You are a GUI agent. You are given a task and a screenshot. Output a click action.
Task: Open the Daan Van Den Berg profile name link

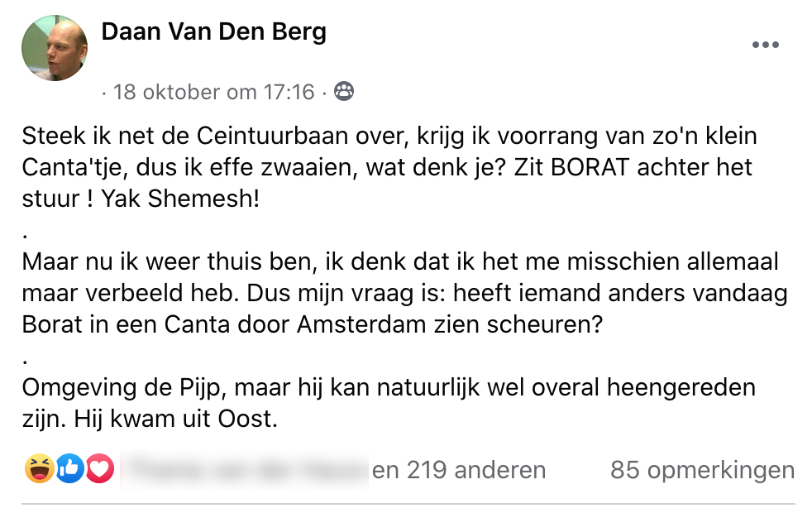[213, 32]
